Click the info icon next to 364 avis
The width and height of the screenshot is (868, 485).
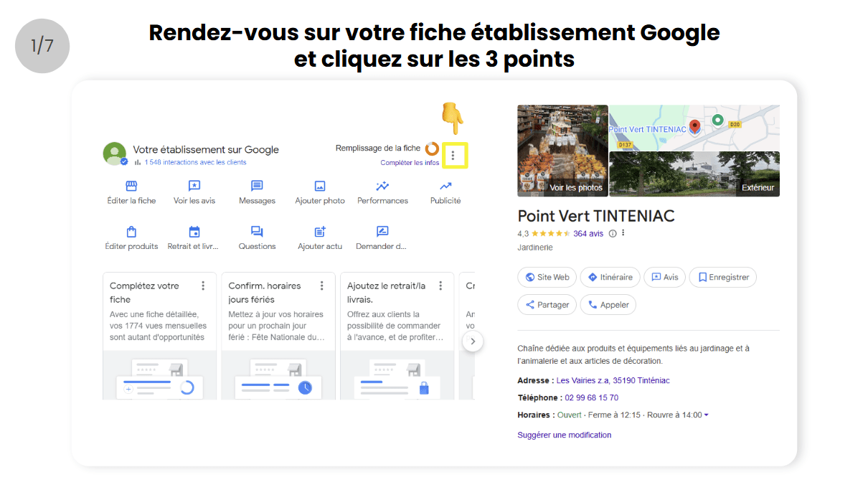coord(613,233)
